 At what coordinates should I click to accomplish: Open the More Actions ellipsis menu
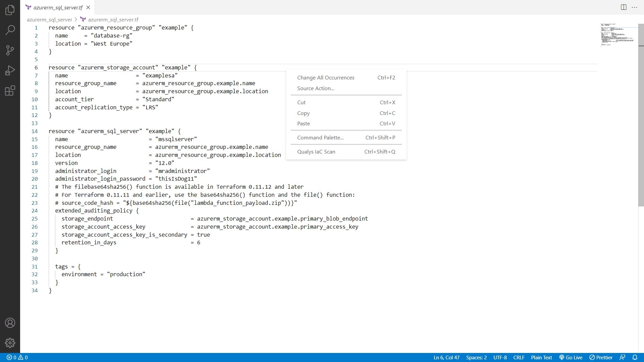(634, 7)
